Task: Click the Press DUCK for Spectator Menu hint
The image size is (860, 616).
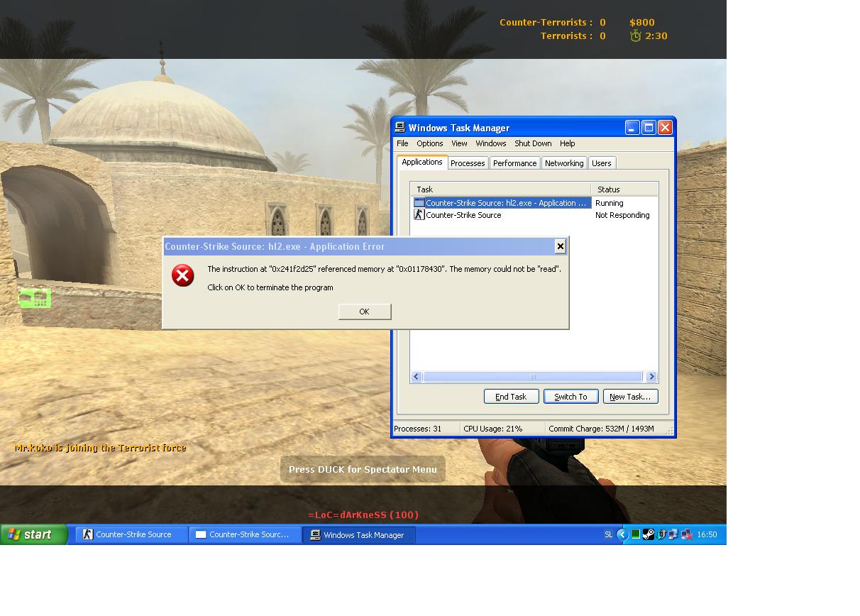Action: (x=363, y=469)
